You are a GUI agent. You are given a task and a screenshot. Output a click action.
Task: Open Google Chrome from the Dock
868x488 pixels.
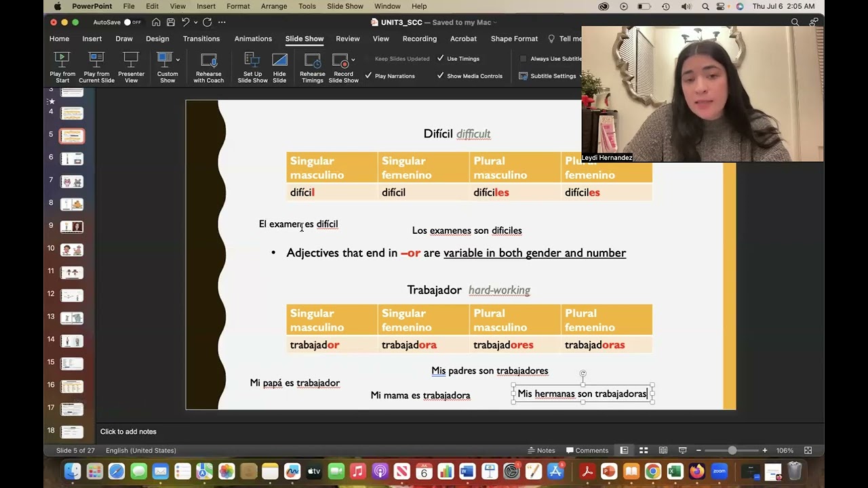pyautogui.click(x=653, y=471)
